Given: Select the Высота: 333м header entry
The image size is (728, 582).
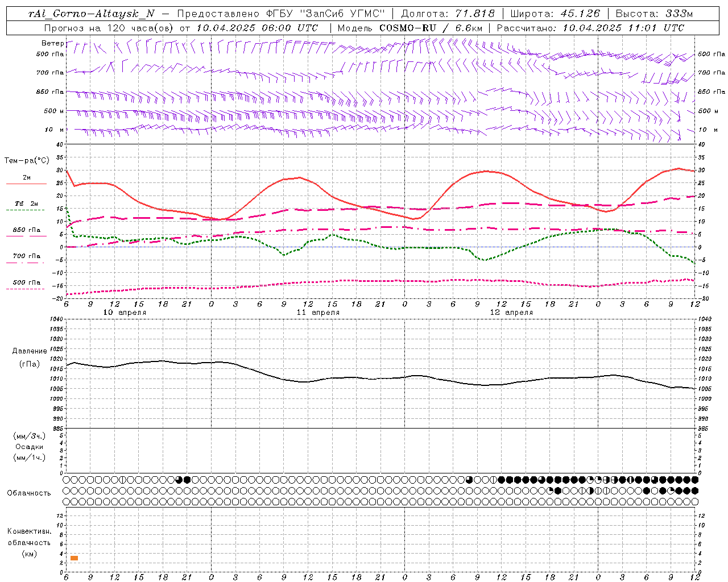Looking at the screenshot, I should click(655, 14).
